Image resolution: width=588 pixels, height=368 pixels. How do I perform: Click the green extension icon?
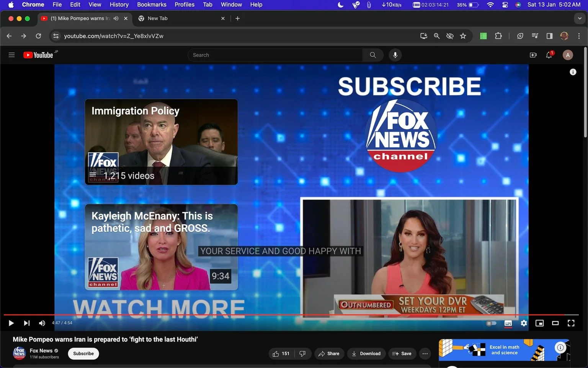(483, 36)
